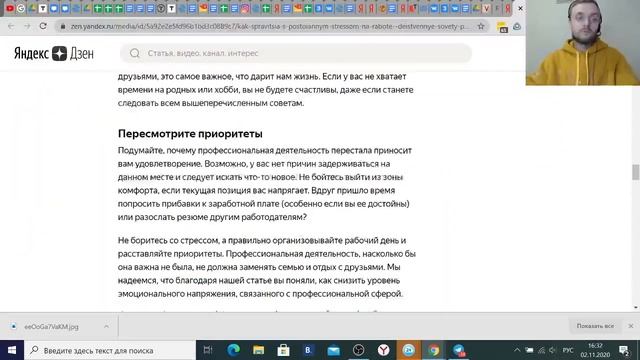Image resolution: width=640 pixels, height=360 pixels.
Task: Open the yellow extension icon in toolbar
Action: [502, 27]
